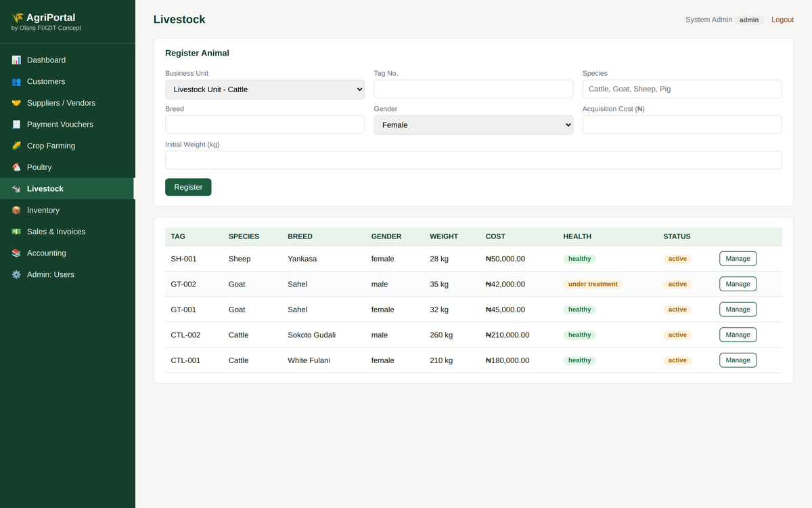Open the Dashboard menu item

coord(68,60)
